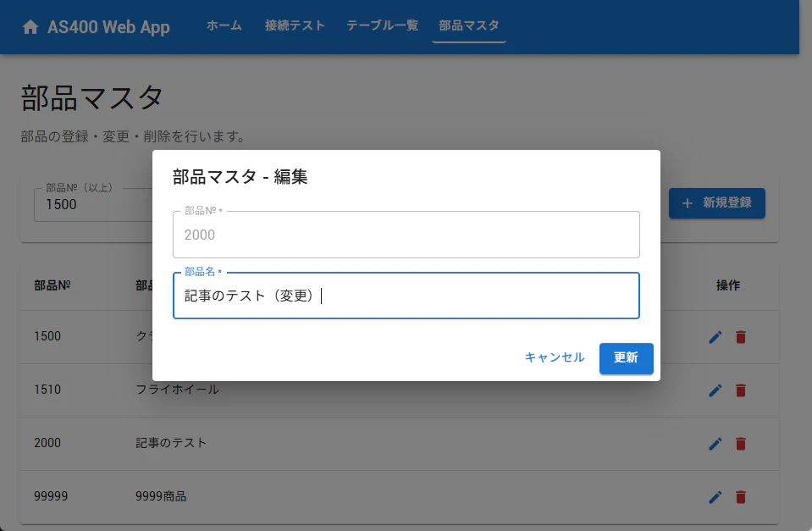Click the 部品№（以上） filter field with 1500
The image size is (812, 531).
93,205
